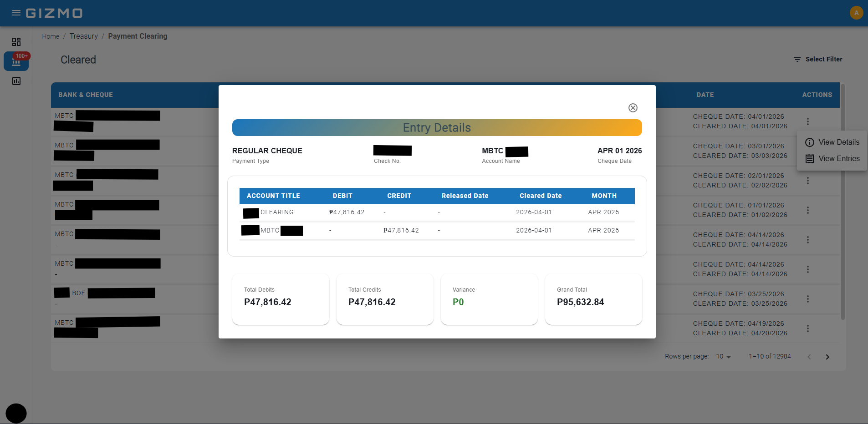The width and height of the screenshot is (868, 424).
Task: Open the dashboard grid sidebar icon
Action: 16,42
